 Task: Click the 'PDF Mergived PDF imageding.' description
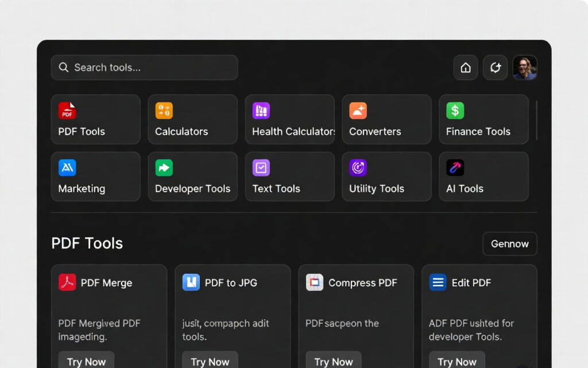point(99,330)
